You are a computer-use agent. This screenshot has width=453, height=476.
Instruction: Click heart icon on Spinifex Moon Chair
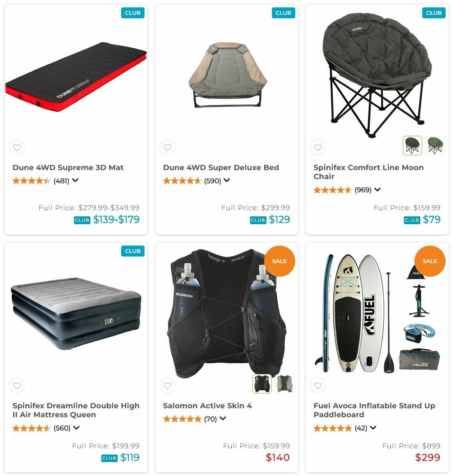click(318, 148)
